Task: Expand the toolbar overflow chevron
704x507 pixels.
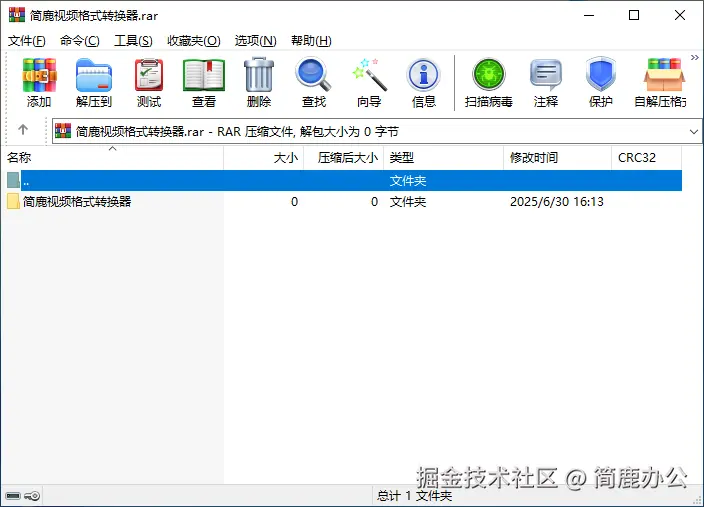Action: click(x=695, y=57)
